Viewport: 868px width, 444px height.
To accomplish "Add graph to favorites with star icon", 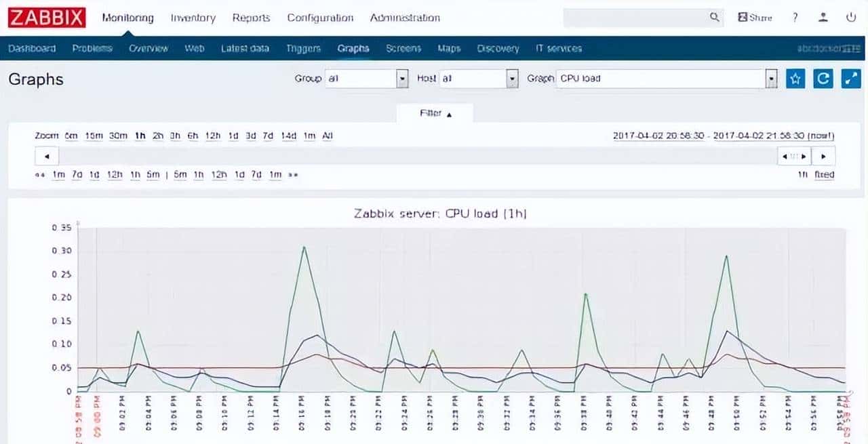I will tap(795, 79).
